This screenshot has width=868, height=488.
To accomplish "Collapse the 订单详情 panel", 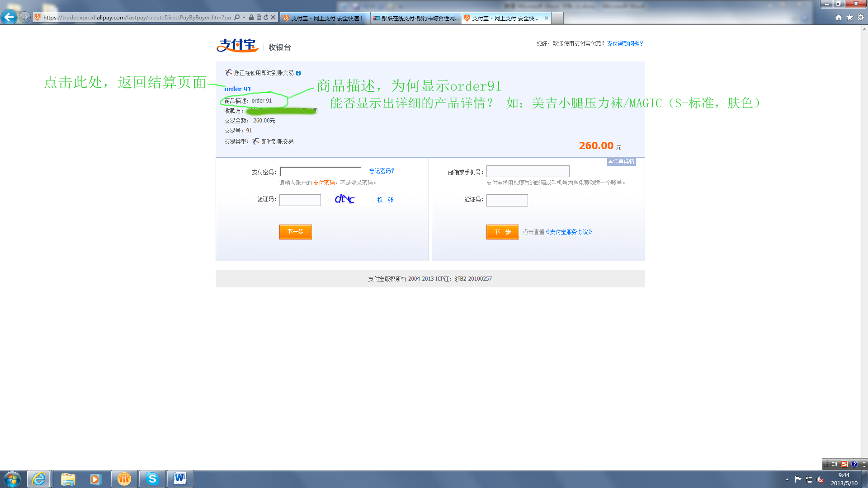I will pos(622,161).
